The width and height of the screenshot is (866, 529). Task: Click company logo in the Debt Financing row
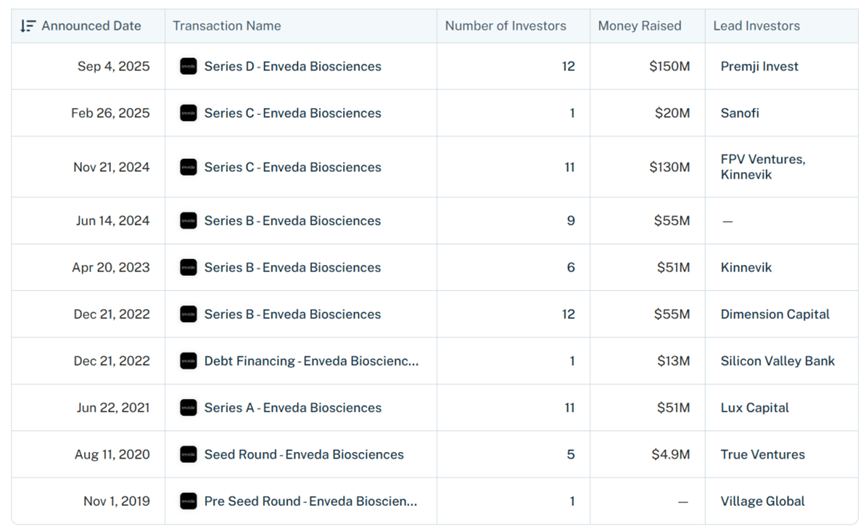tap(188, 361)
